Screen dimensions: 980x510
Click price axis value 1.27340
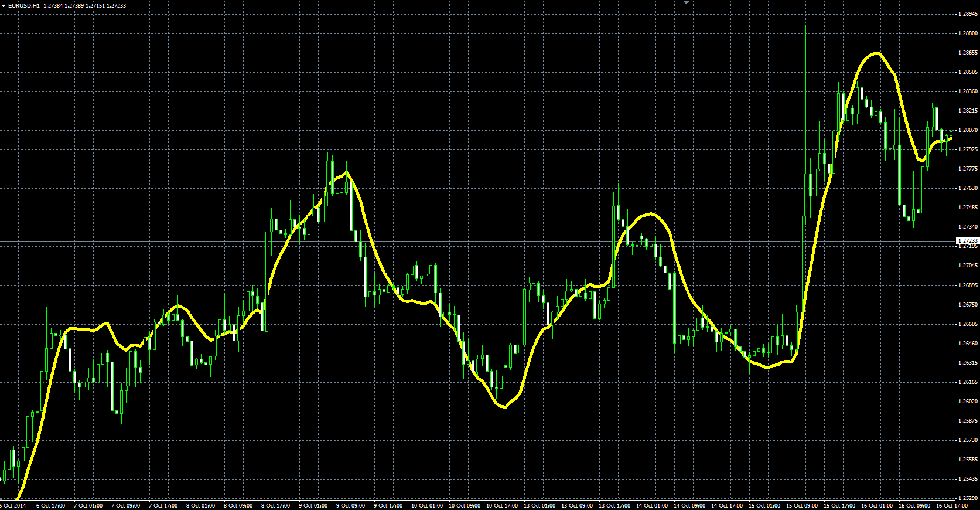(968, 227)
